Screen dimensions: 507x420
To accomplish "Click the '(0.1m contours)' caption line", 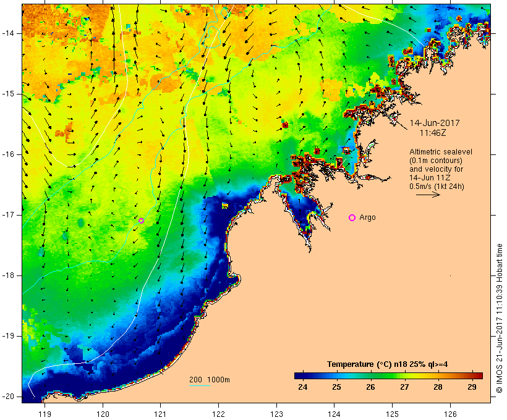I will 436,161.
